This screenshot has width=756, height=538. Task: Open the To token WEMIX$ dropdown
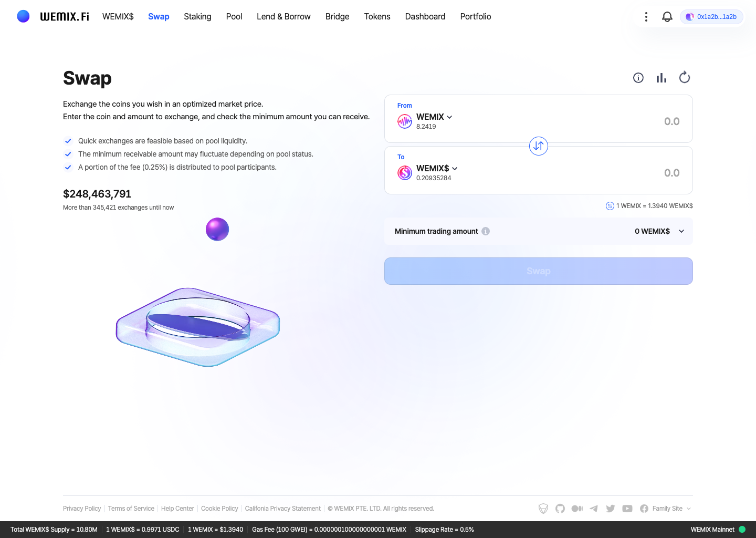click(x=437, y=168)
